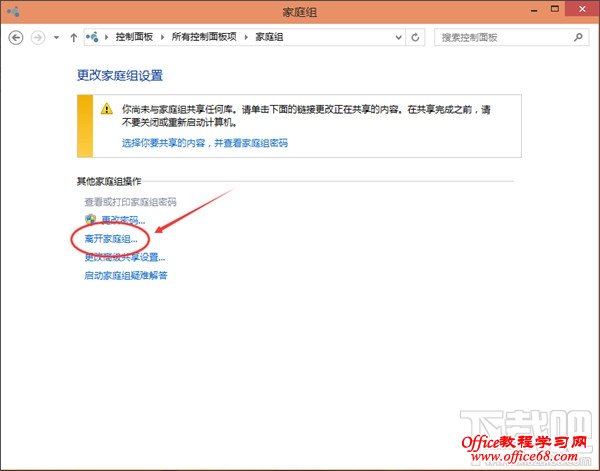Select the 家庭组 breadcrumb
This screenshot has height=471, width=600.
(x=269, y=37)
